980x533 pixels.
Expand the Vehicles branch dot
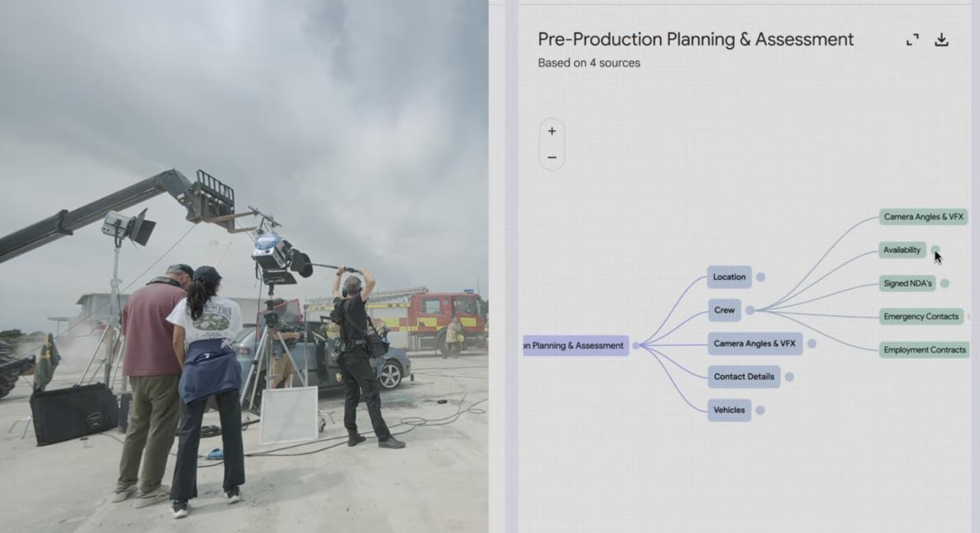(x=760, y=410)
